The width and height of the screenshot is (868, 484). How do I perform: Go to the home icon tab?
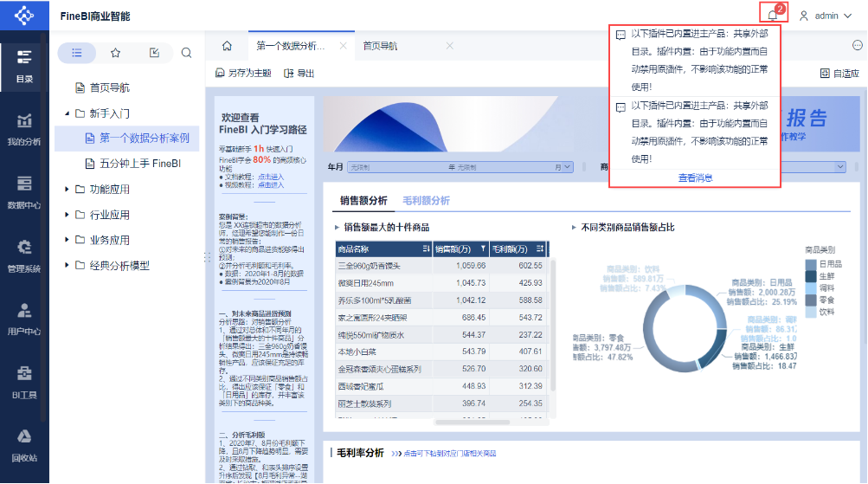pos(227,46)
